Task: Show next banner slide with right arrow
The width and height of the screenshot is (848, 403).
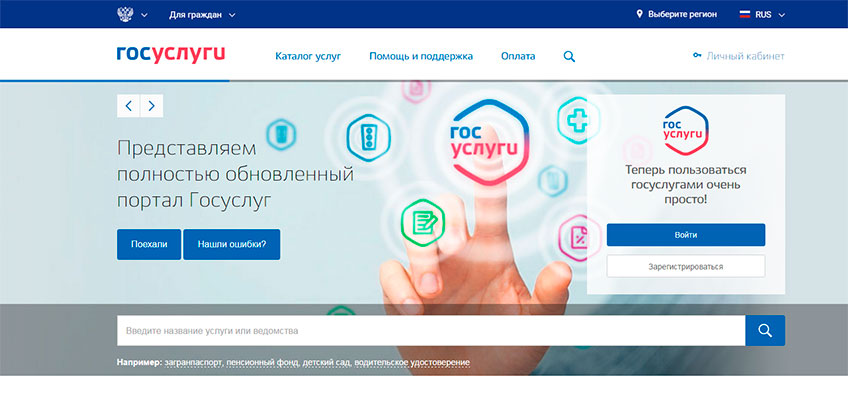Action: (151, 106)
